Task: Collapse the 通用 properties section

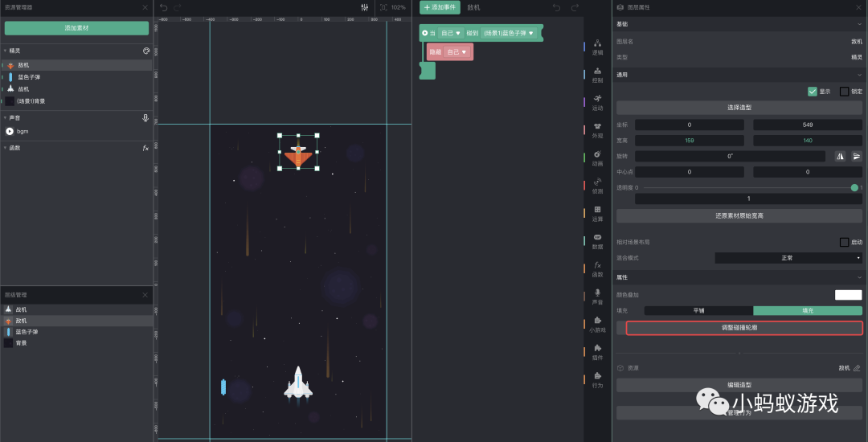Action: 860,75
